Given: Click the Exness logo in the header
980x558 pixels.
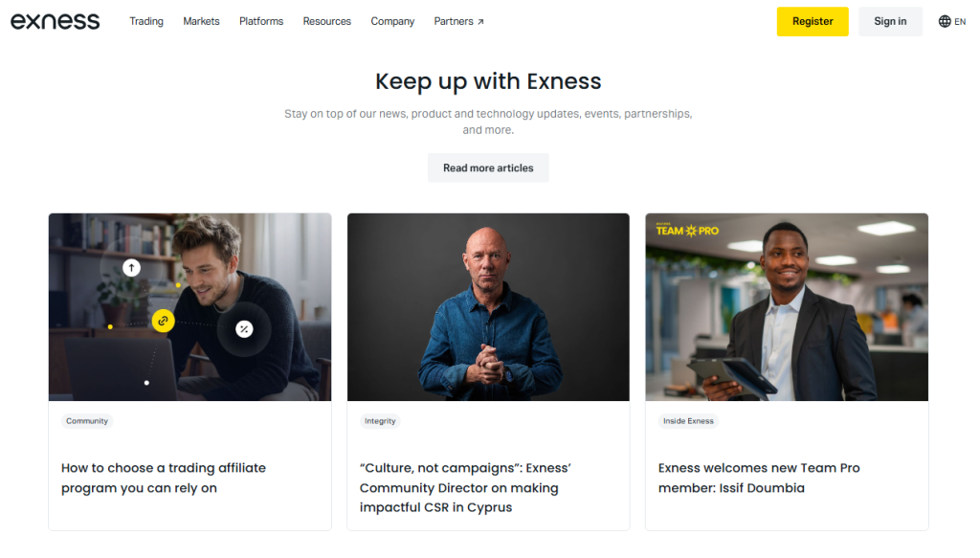Looking at the screenshot, I should coord(55,20).
